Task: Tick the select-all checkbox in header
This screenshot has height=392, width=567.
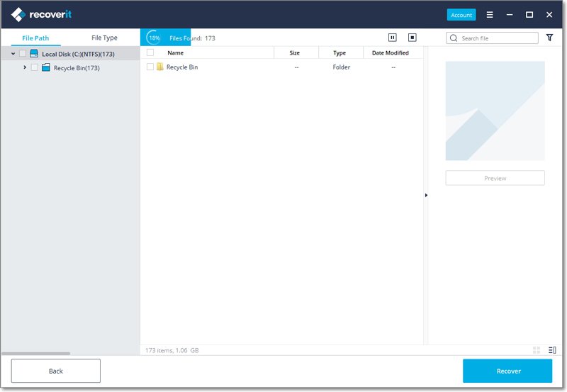Action: click(x=150, y=52)
